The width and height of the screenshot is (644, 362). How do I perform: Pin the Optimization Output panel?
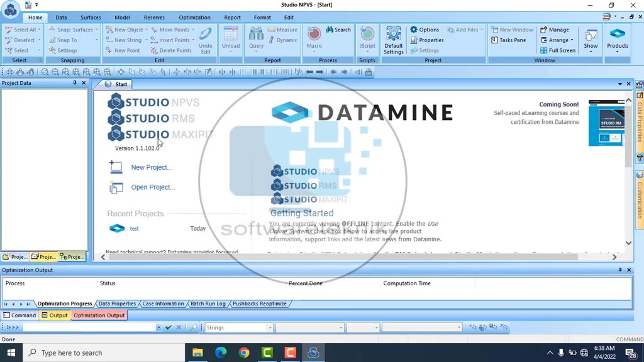click(620, 270)
